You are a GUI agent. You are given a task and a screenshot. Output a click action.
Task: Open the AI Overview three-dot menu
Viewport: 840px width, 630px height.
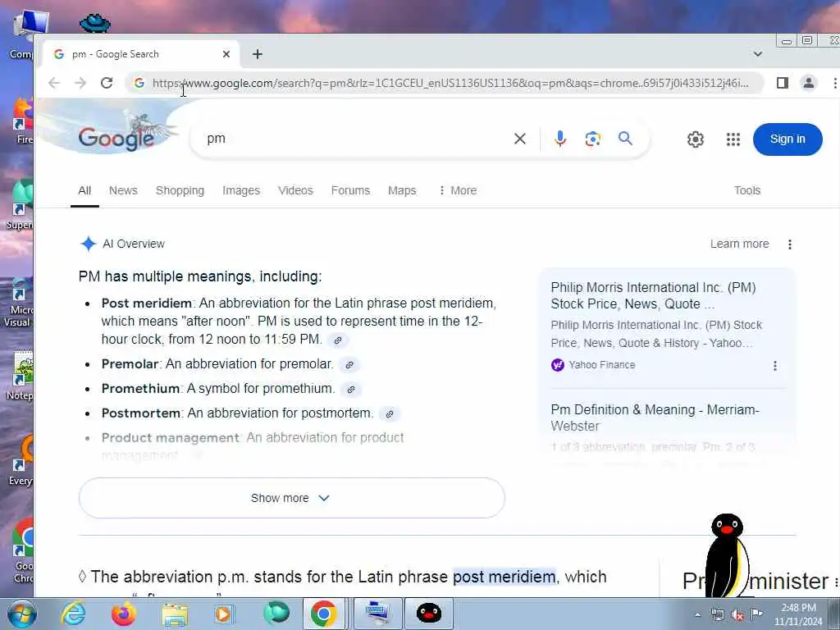click(790, 244)
